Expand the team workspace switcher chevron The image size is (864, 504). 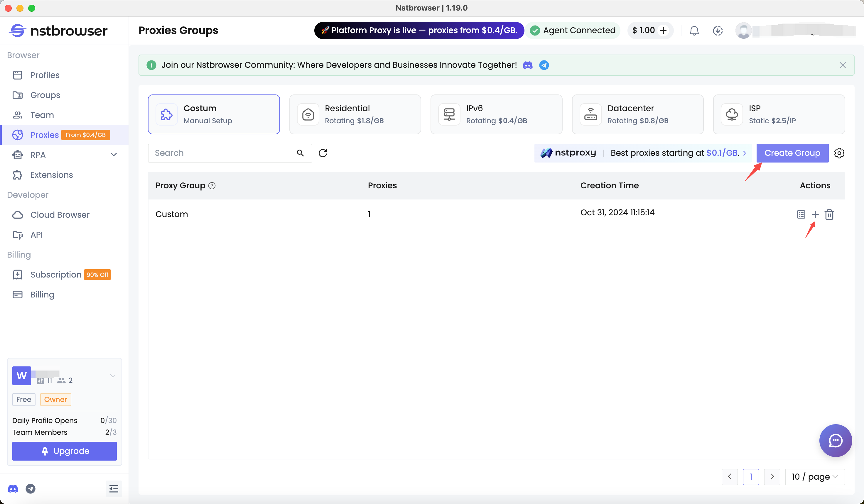112,376
